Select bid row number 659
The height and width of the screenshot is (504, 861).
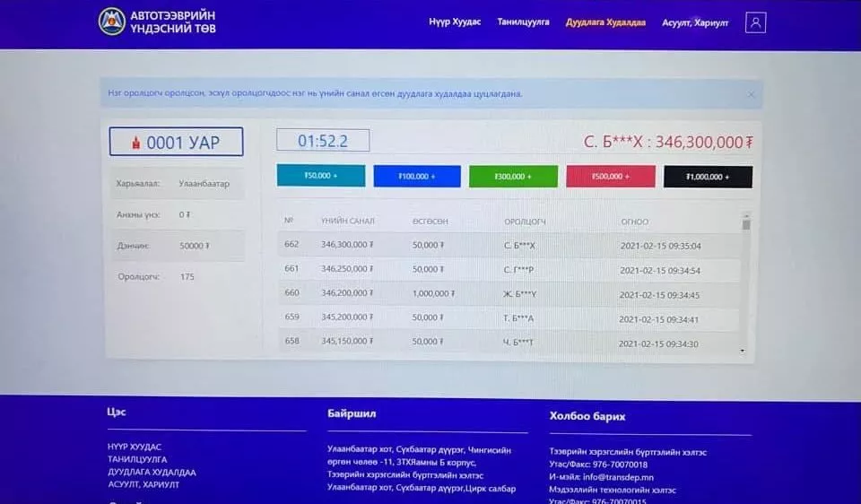pos(509,317)
